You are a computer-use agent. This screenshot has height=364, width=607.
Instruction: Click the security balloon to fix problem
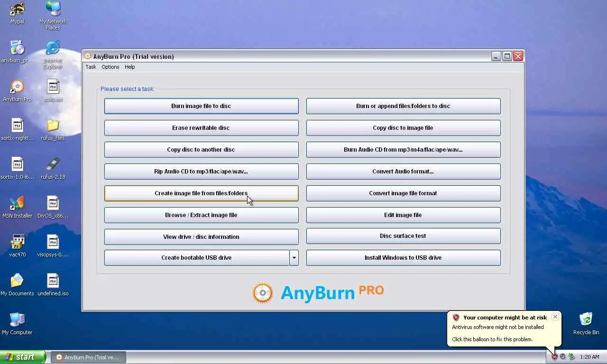[504, 328]
